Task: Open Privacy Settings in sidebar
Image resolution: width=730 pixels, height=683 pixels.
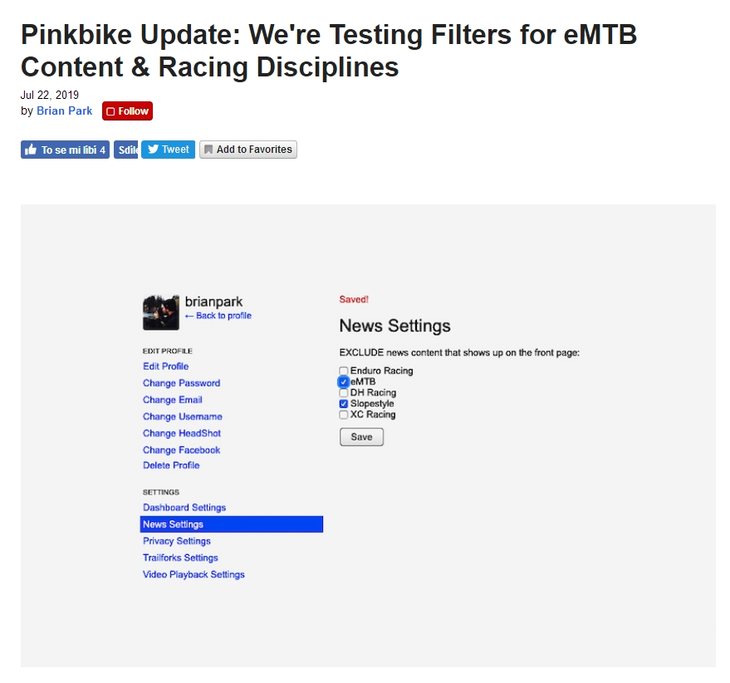Action: coord(176,541)
